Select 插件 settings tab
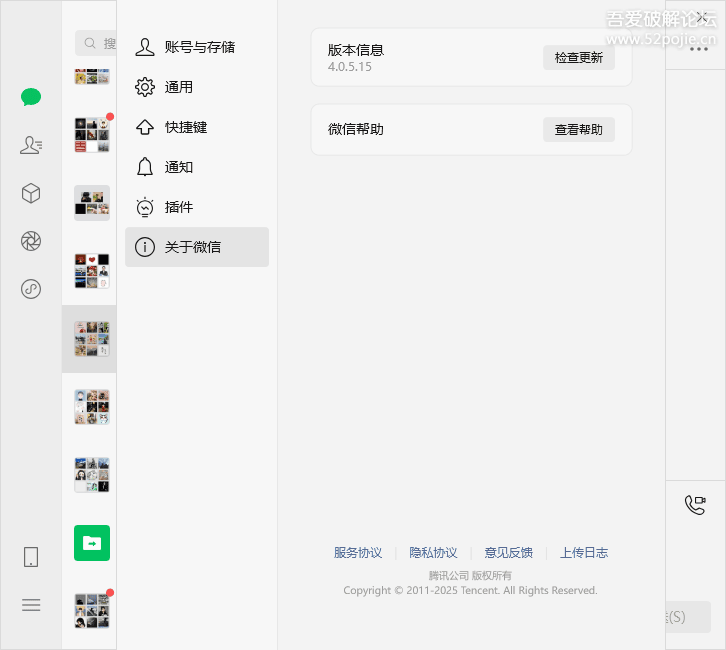 [197, 207]
